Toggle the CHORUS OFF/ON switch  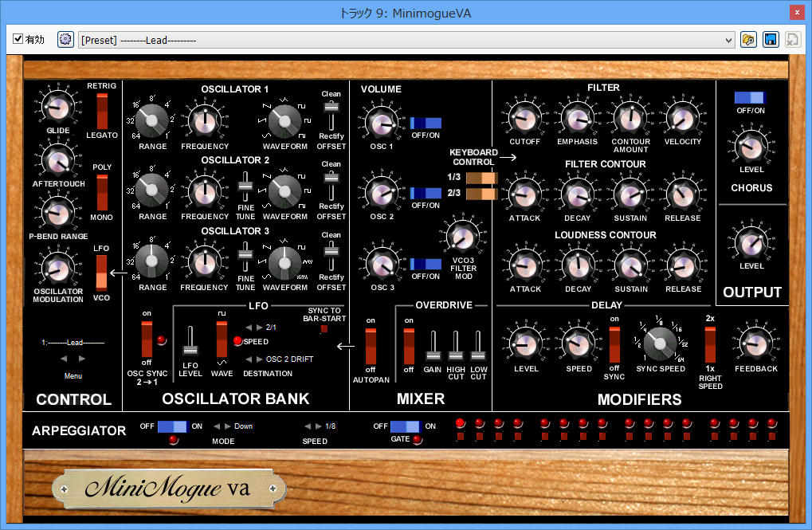749,97
